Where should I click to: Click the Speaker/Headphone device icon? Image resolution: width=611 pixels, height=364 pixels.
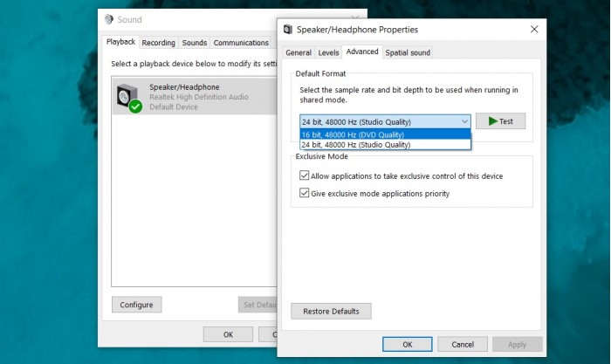coord(127,96)
